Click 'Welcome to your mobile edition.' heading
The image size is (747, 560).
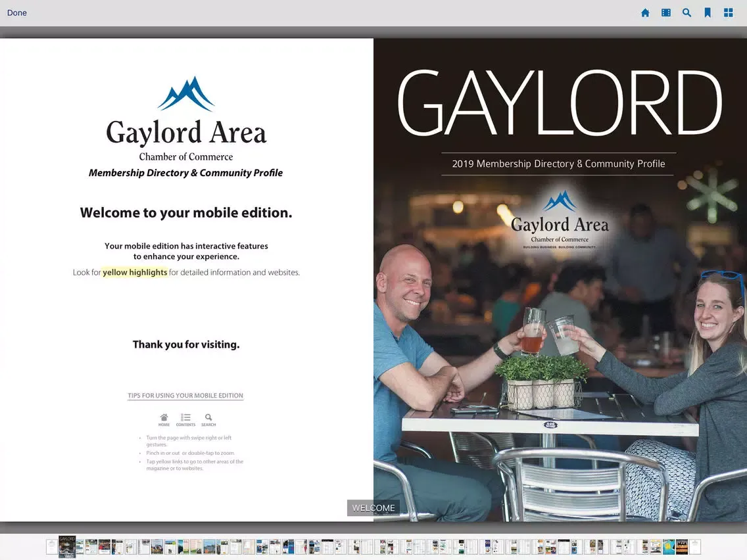point(186,213)
